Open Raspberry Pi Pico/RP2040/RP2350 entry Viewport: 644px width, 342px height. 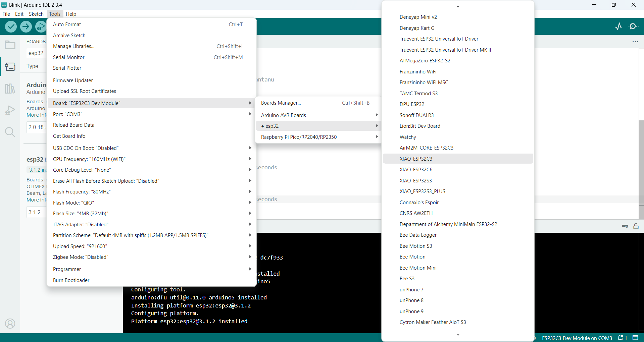pos(318,137)
